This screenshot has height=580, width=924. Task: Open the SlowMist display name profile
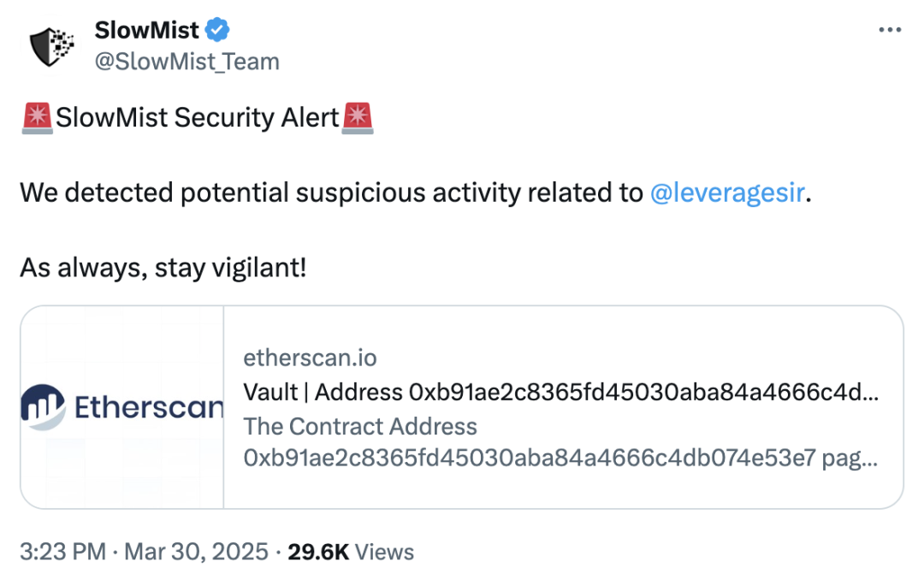pyautogui.click(x=146, y=31)
